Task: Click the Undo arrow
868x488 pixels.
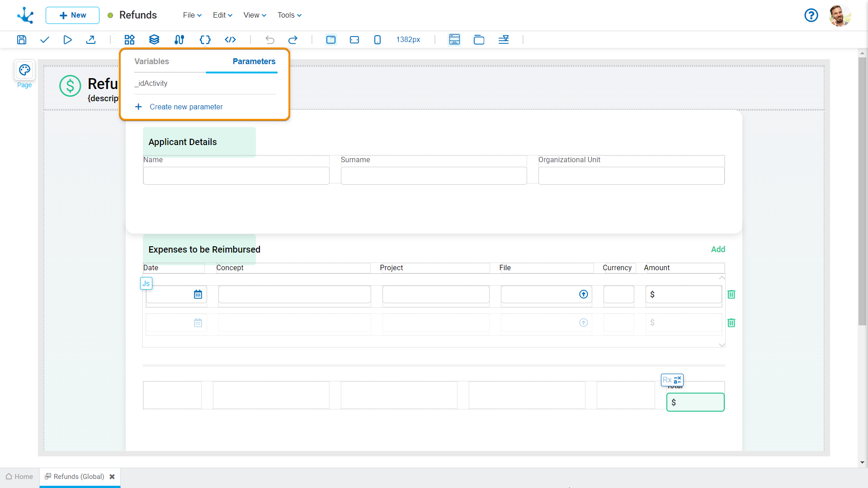Action: point(270,40)
